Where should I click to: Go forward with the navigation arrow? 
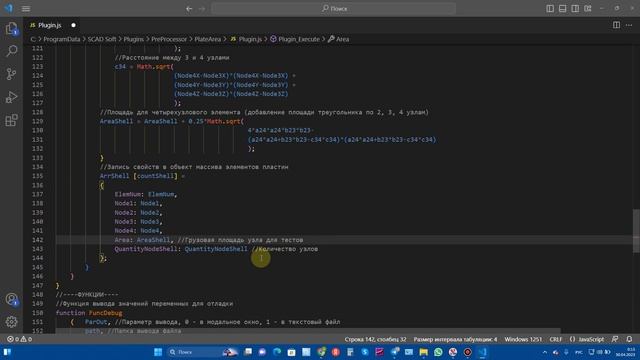202,9
